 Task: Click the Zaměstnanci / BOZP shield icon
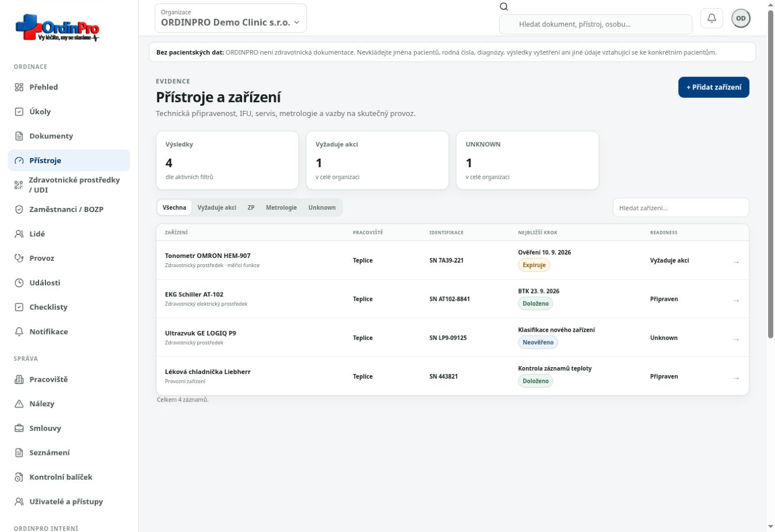click(x=19, y=210)
